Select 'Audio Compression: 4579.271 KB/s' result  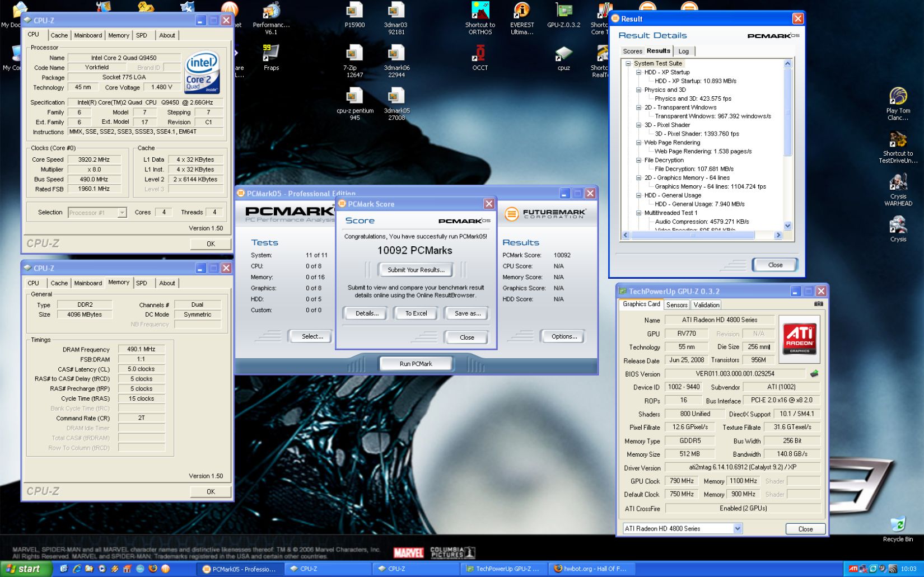702,222
